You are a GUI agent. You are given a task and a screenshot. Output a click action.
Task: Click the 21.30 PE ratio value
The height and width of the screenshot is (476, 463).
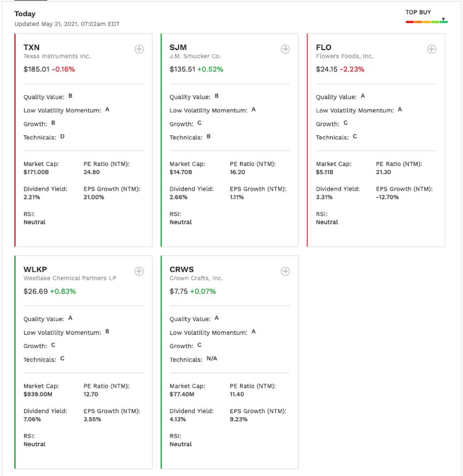[383, 172]
